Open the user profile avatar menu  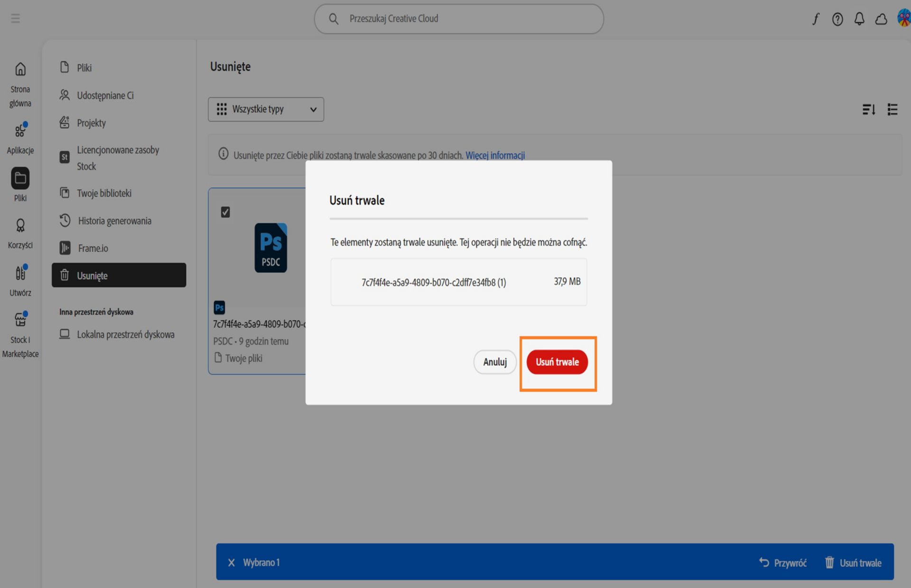(x=903, y=18)
